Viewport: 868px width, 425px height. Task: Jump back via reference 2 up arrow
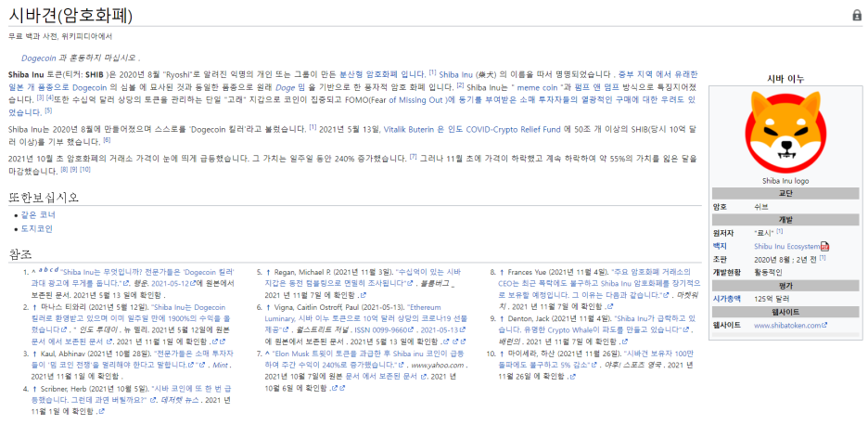(35, 306)
